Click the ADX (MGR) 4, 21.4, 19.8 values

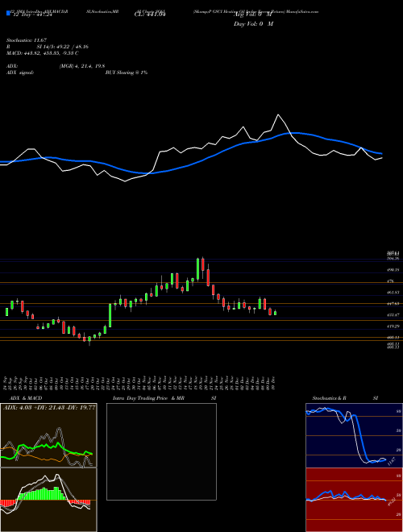[x=82, y=66]
